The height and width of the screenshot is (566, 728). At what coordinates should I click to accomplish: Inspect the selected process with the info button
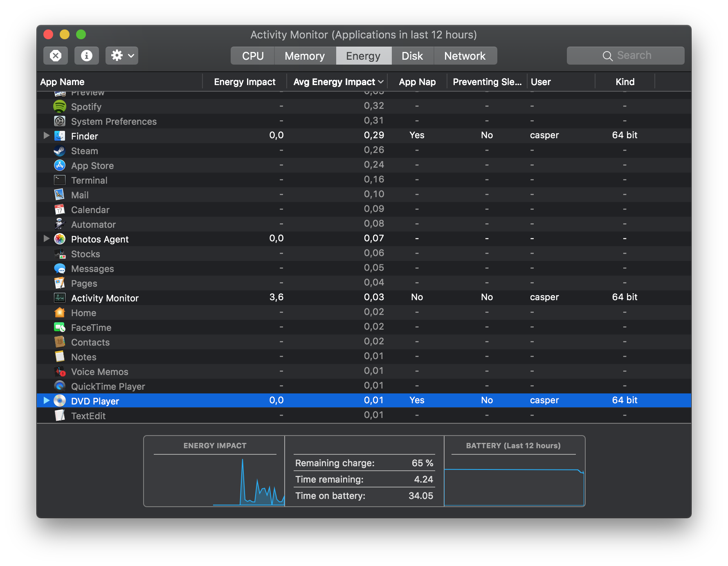tap(87, 56)
